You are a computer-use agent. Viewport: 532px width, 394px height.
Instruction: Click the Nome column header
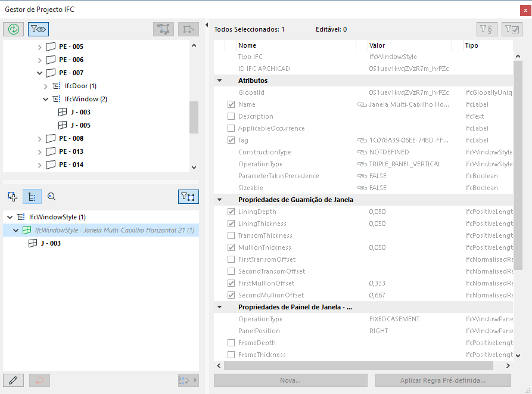click(296, 45)
